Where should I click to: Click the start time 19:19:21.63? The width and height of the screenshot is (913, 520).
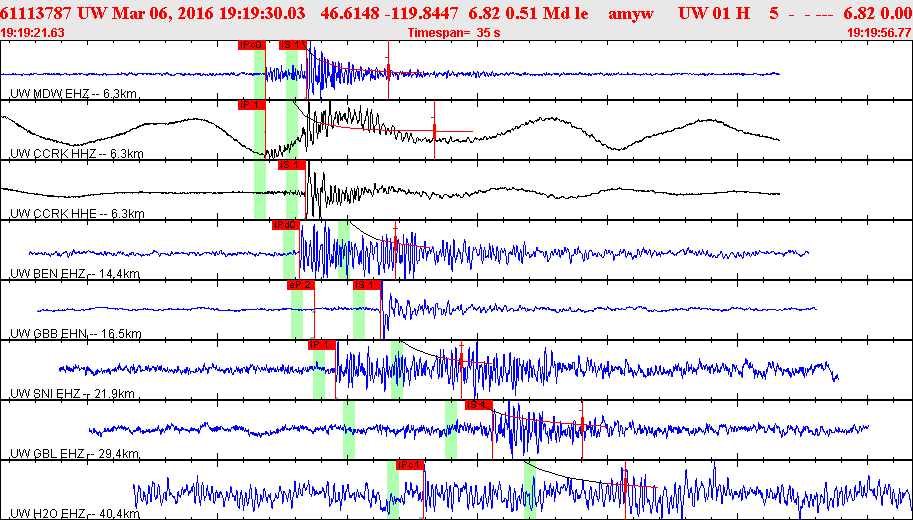point(33,33)
